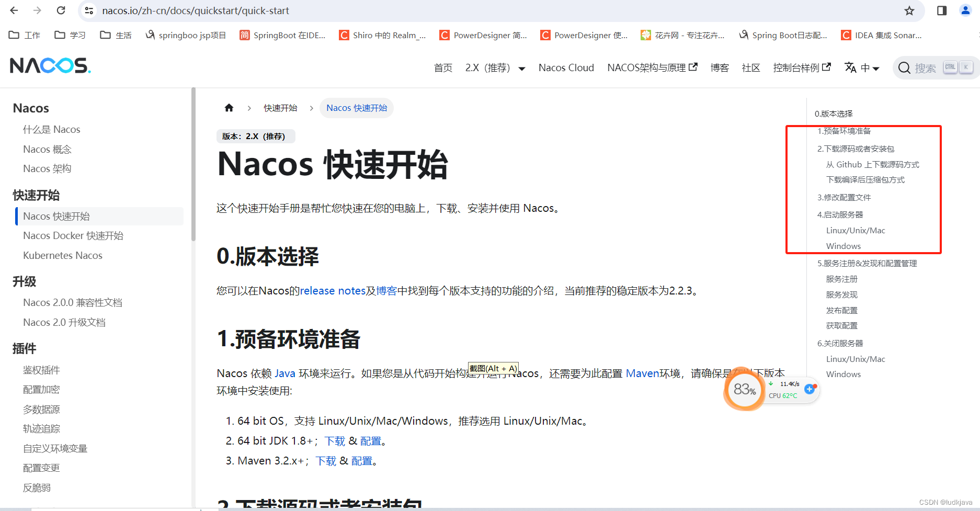Viewport: 980px width, 511px height.
Task: Bookmark this page with the star icon
Action: click(909, 10)
